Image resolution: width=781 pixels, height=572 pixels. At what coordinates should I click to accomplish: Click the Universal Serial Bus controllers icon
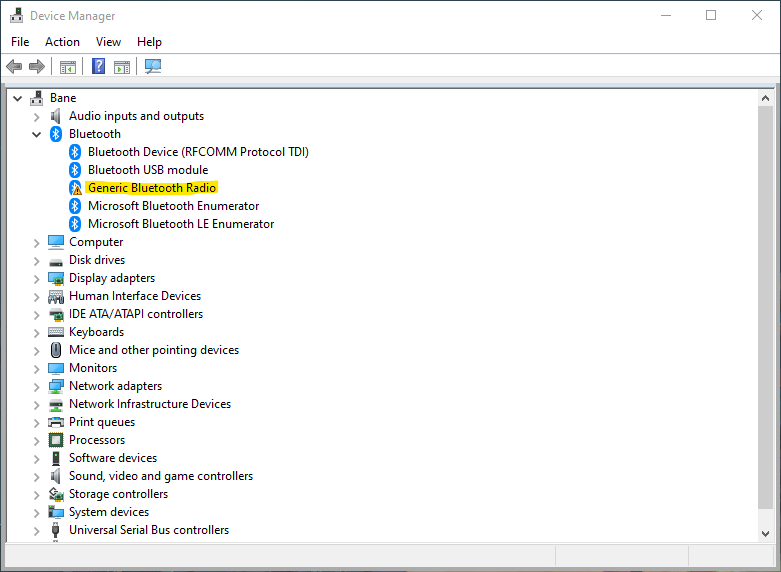pos(55,530)
